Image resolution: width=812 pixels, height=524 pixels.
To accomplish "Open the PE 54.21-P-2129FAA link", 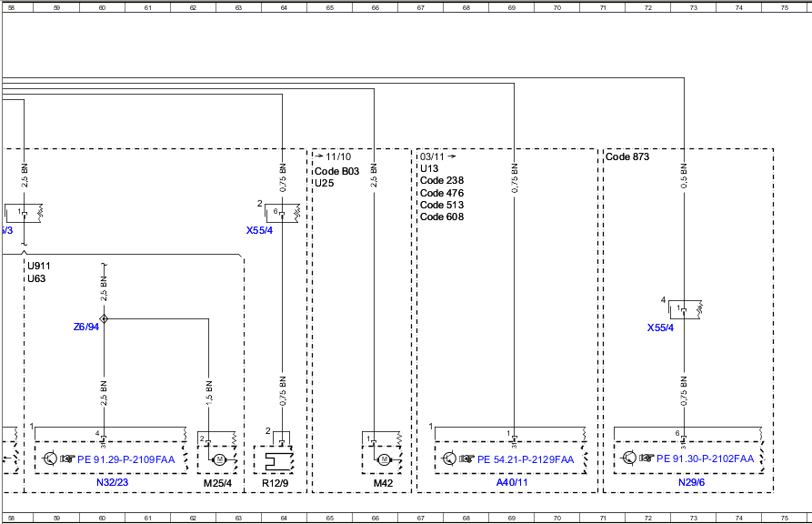I will (x=526, y=459).
